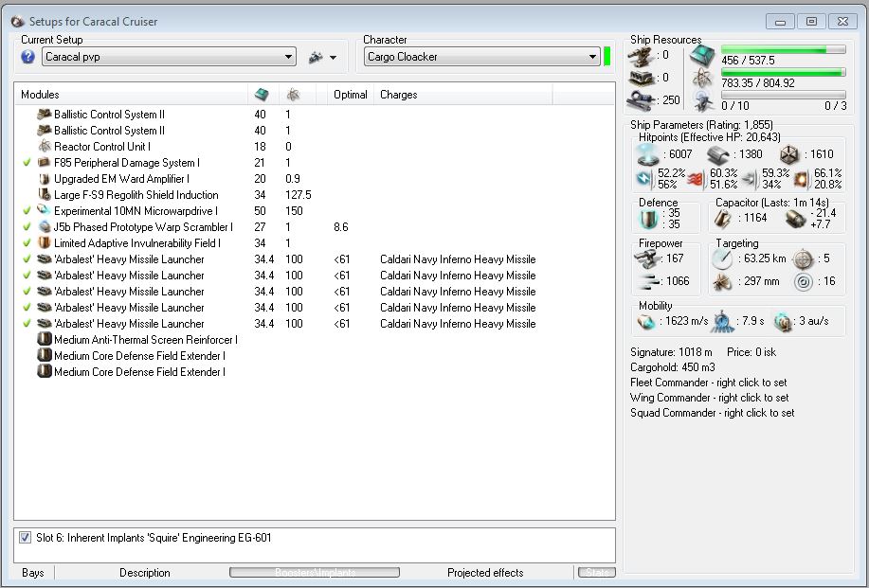Click the shield hitpoints icon showing 6007
This screenshot has width=869, height=588.
(647, 154)
